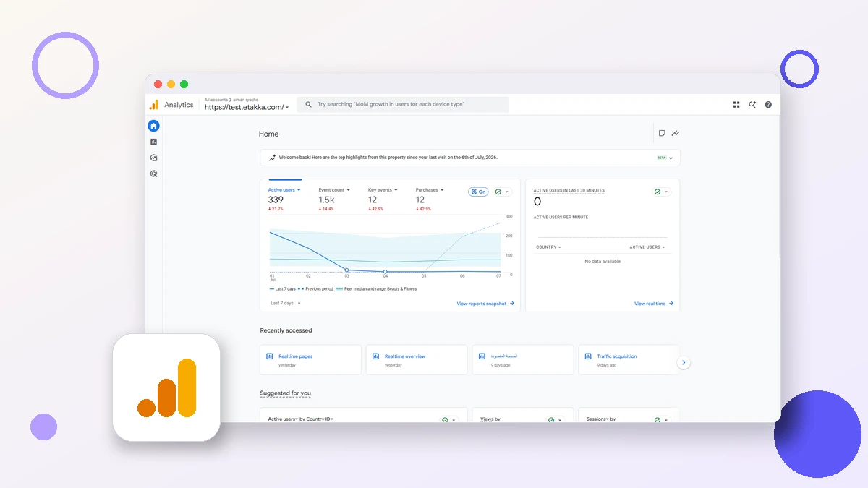Open checkmark dropdown on Sessions by card
868x488 pixels.
(x=662, y=419)
